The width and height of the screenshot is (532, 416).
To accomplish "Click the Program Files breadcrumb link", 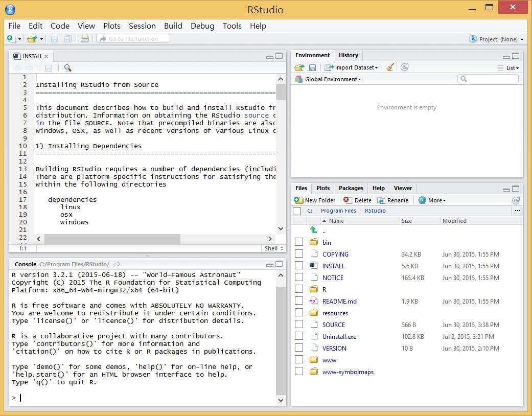I will [338, 211].
